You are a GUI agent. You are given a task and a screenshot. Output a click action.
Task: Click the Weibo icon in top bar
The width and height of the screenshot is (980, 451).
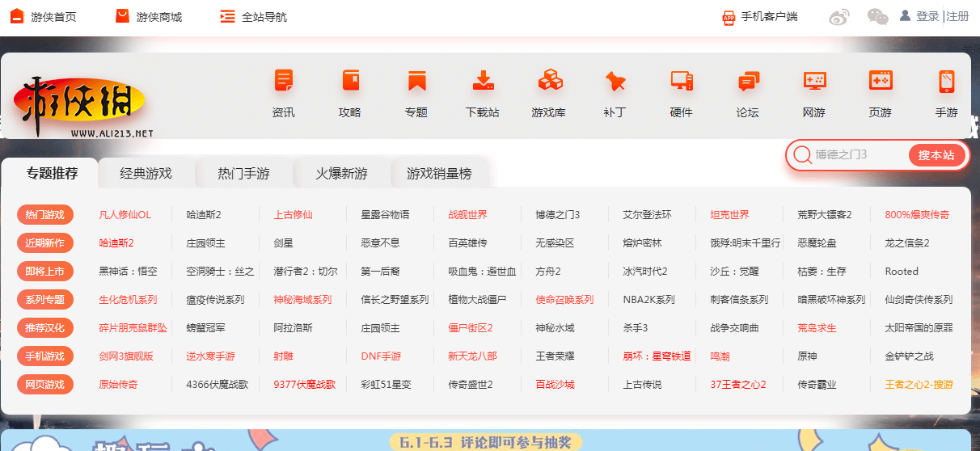click(840, 16)
